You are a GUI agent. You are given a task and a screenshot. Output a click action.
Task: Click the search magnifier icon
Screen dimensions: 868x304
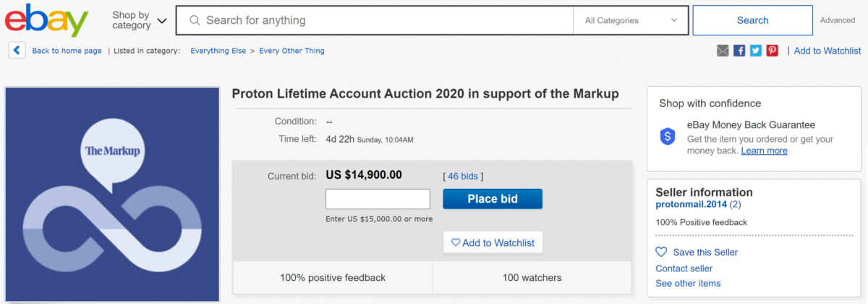coord(195,20)
